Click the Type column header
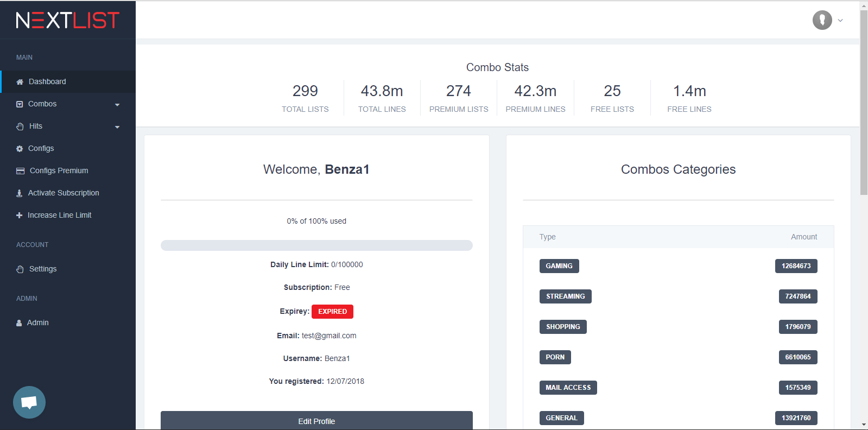Image resolution: width=868 pixels, height=430 pixels. (547, 237)
